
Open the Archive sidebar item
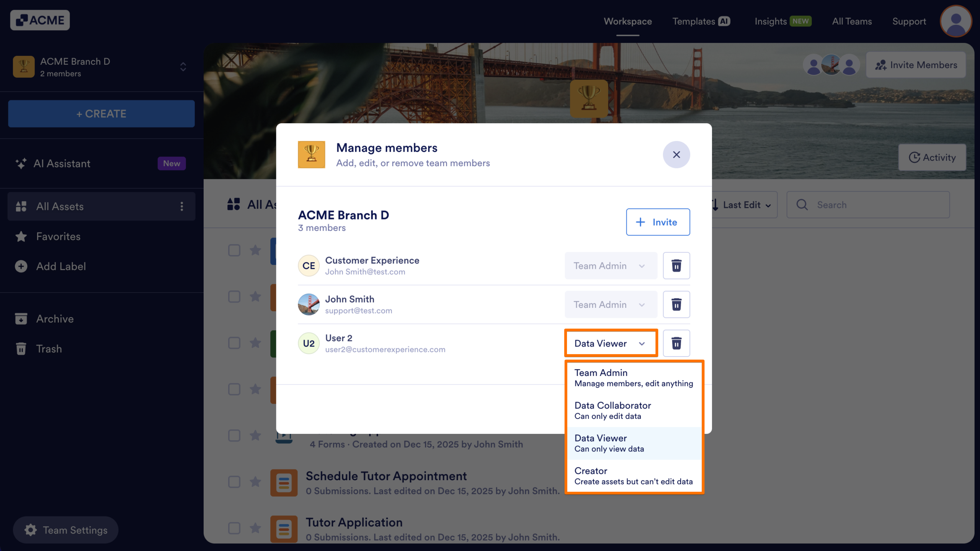55,319
